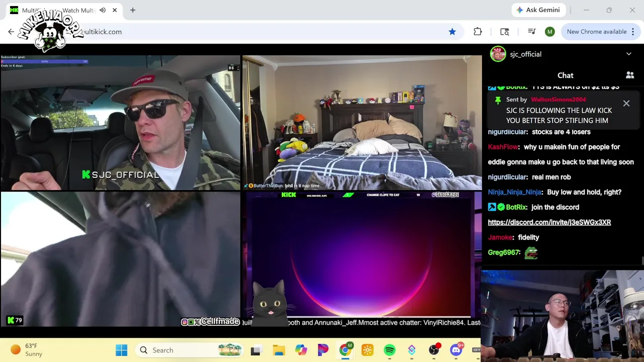Screen dimensions: 644x362
Task: Click the subscriber goal progress bar
Action: pos(44,61)
